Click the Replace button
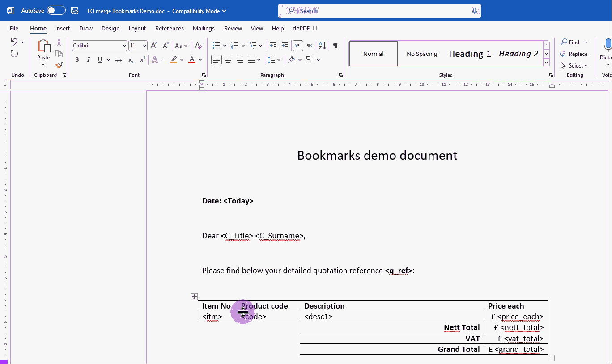 [x=574, y=54]
